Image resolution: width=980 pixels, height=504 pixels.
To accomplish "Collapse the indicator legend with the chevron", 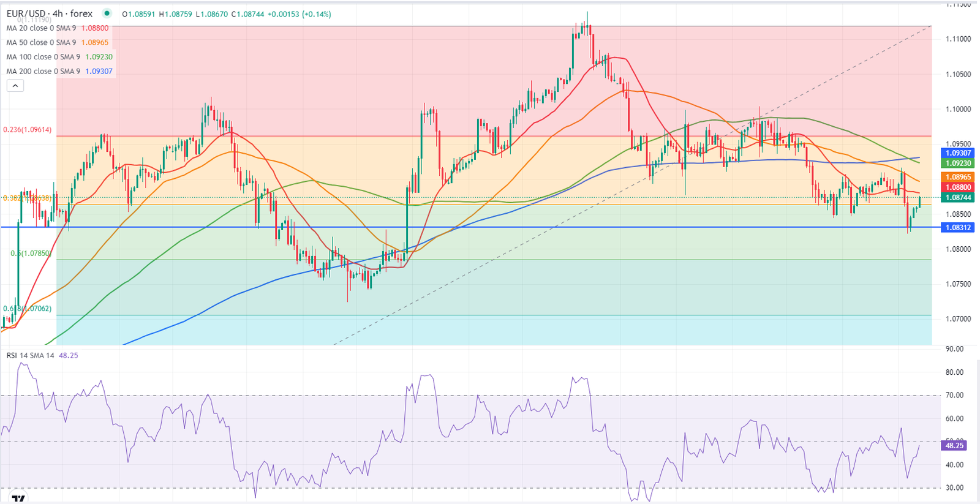I will coord(15,86).
